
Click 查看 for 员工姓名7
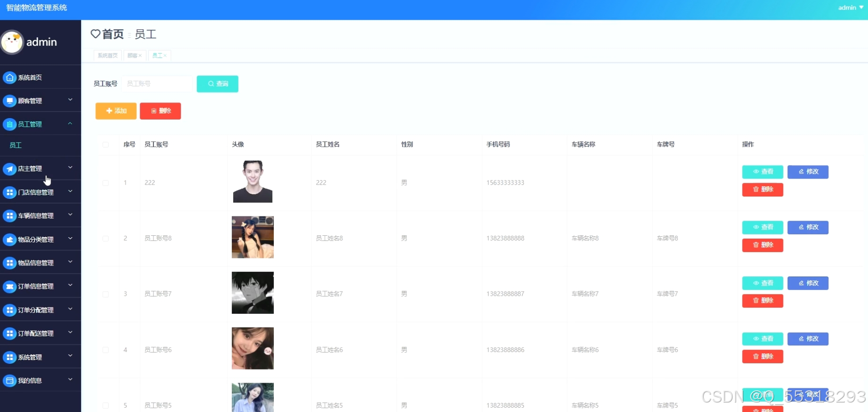pos(763,283)
